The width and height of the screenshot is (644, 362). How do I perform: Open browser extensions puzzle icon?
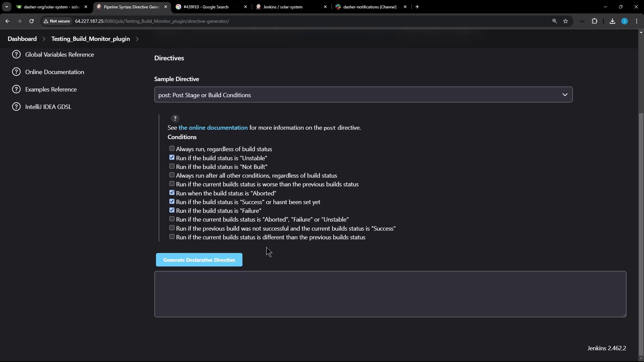click(594, 21)
